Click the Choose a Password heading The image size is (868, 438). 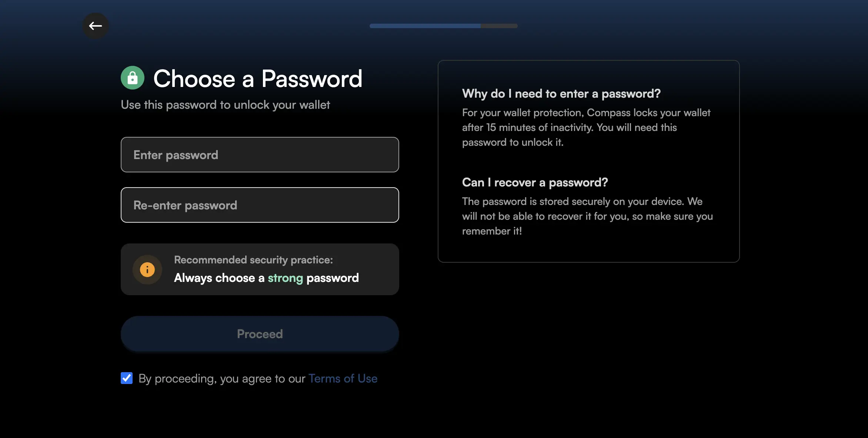258,78
